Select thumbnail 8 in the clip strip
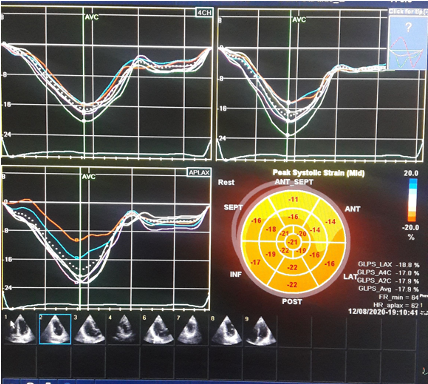The width and height of the screenshot is (428, 384). 226,329
